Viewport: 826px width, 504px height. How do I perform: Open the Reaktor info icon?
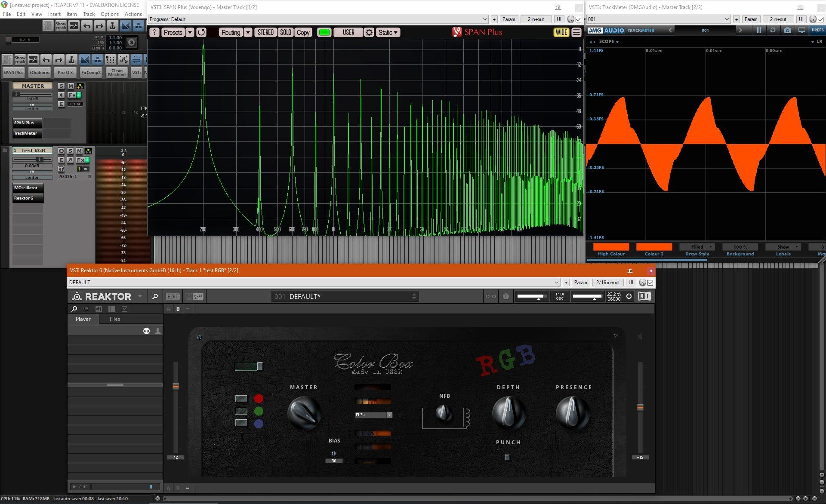506,296
